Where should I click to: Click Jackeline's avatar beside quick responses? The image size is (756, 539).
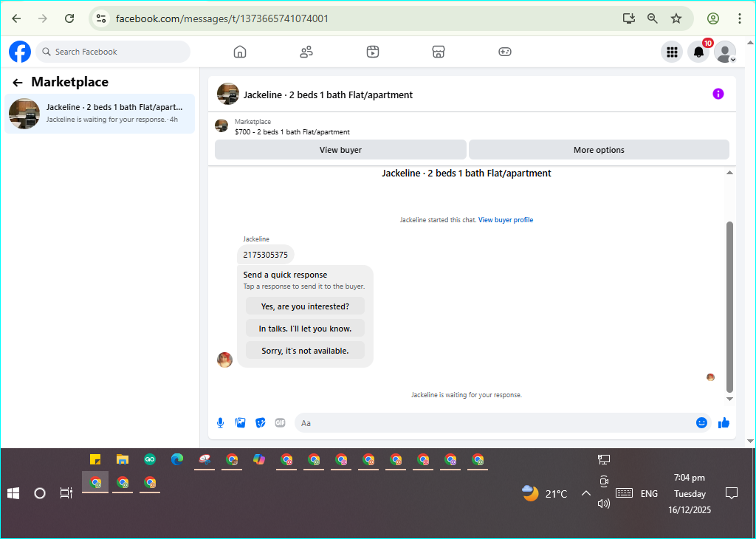224,360
